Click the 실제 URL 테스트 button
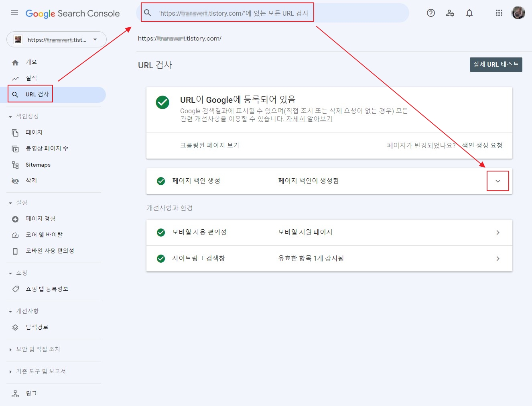 point(496,65)
